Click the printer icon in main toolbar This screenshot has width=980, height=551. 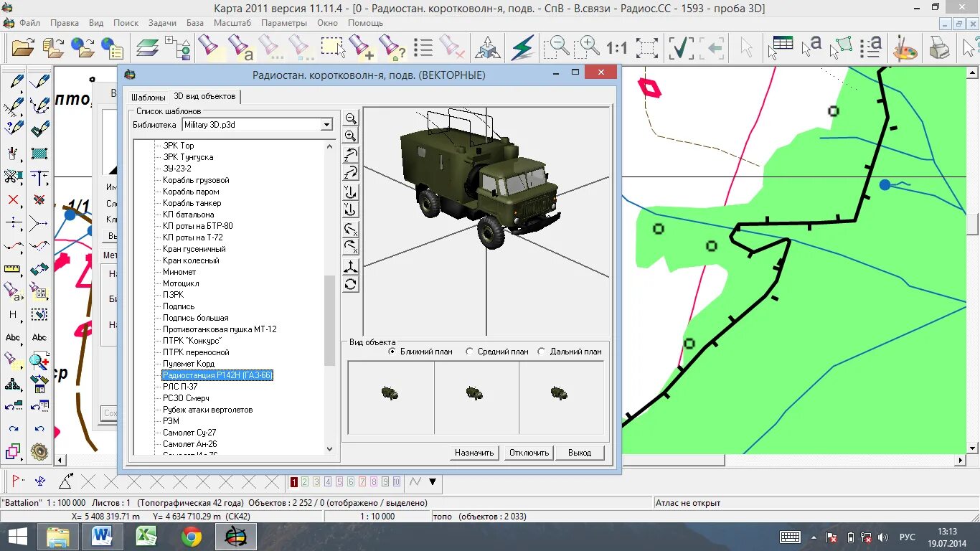[x=939, y=48]
